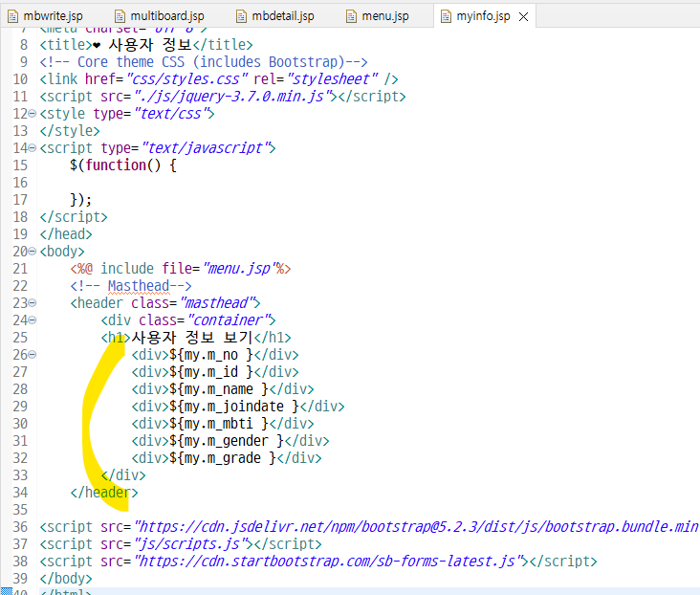Screen dimensions: 700x595
Task: Click the $(function() { line
Action: (123, 165)
